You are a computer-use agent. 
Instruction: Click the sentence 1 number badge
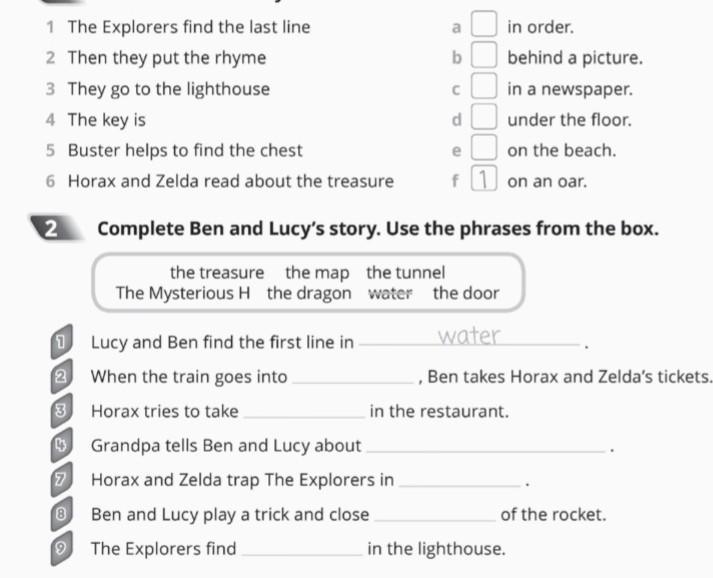(x=61, y=342)
